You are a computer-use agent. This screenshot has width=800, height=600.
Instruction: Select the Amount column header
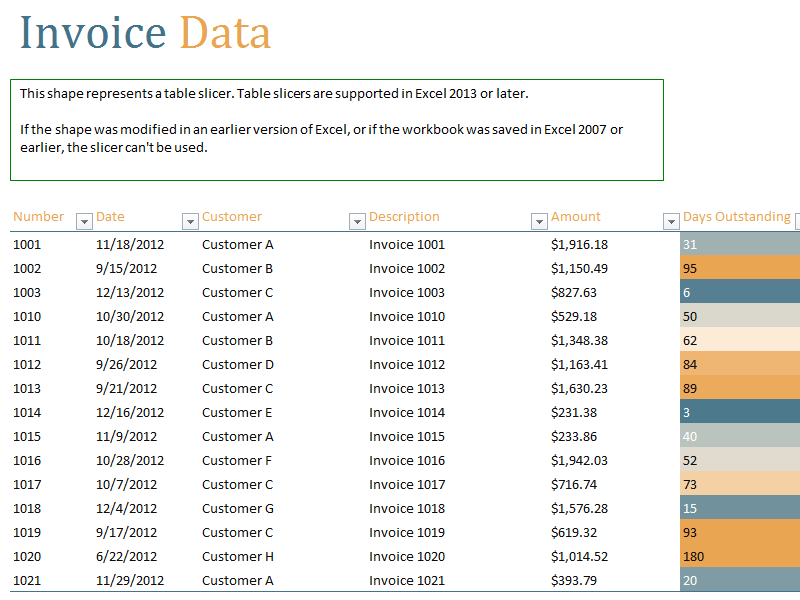pos(576,217)
